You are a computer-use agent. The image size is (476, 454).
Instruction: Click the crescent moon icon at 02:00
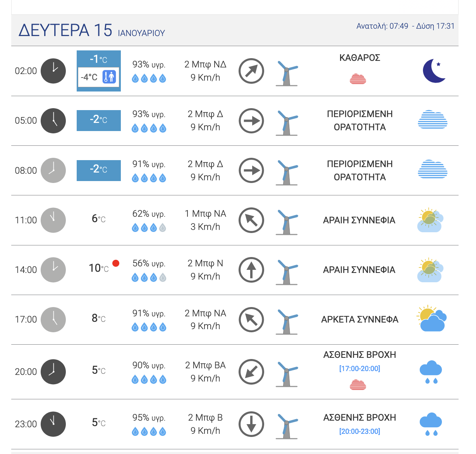click(x=434, y=71)
